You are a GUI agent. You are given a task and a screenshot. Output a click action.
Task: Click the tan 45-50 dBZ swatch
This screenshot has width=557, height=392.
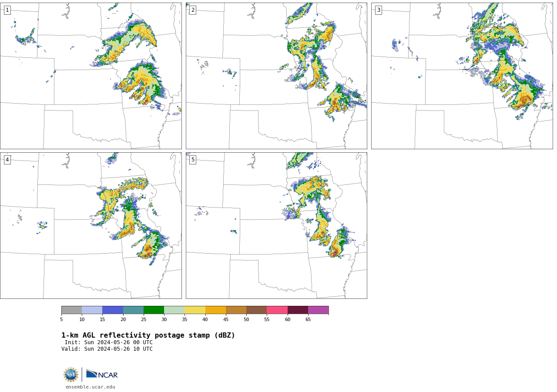(x=236, y=310)
